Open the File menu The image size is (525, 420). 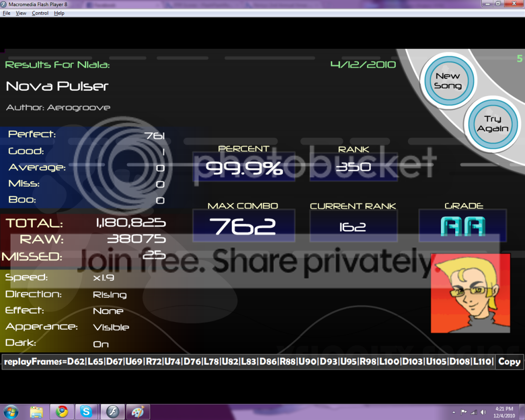(x=7, y=13)
